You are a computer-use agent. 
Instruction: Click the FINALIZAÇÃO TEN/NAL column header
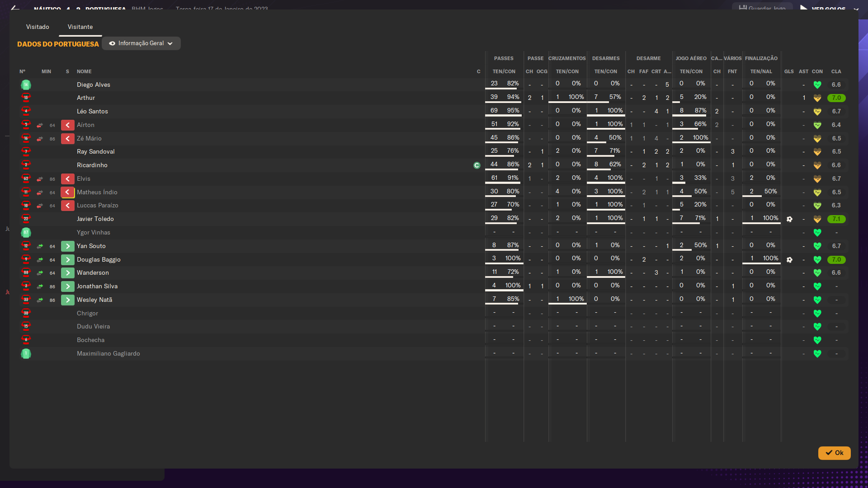[761, 71]
